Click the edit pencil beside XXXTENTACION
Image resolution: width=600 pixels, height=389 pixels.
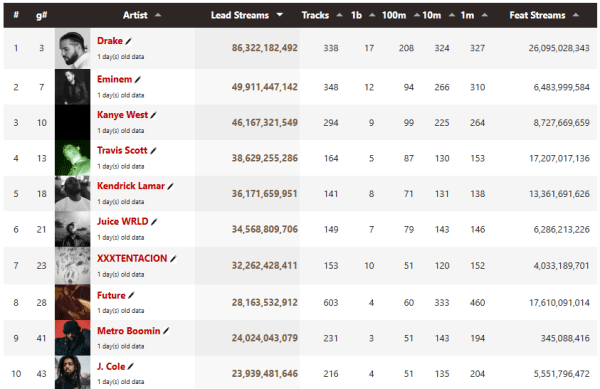[x=173, y=259]
